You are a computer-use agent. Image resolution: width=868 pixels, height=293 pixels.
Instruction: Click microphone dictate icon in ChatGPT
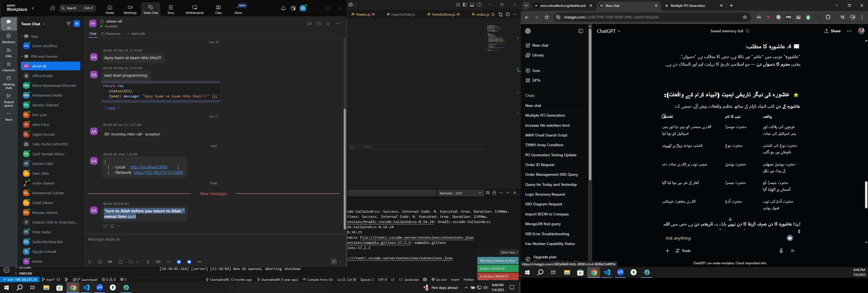click(x=781, y=251)
